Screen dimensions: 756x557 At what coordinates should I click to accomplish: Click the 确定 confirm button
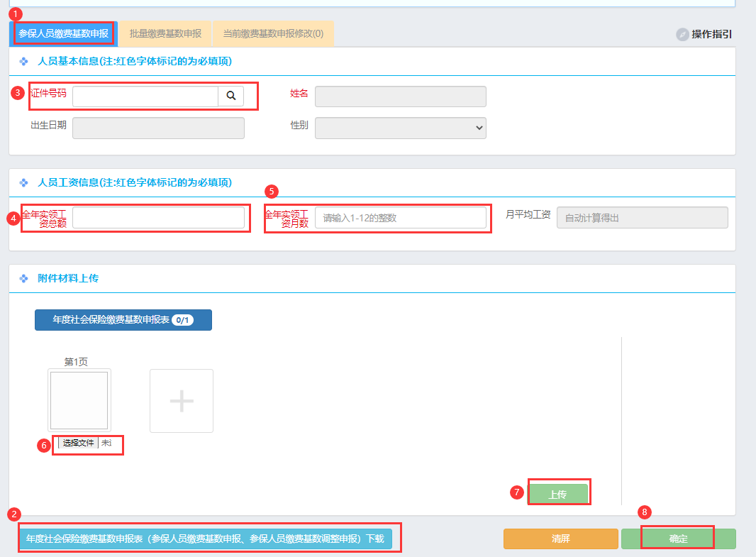click(678, 539)
